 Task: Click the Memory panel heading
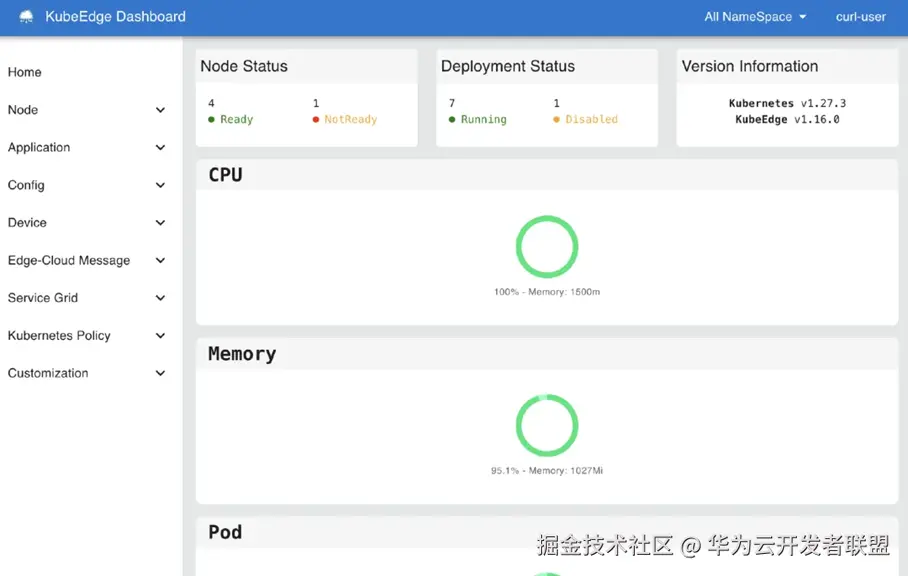pos(242,354)
